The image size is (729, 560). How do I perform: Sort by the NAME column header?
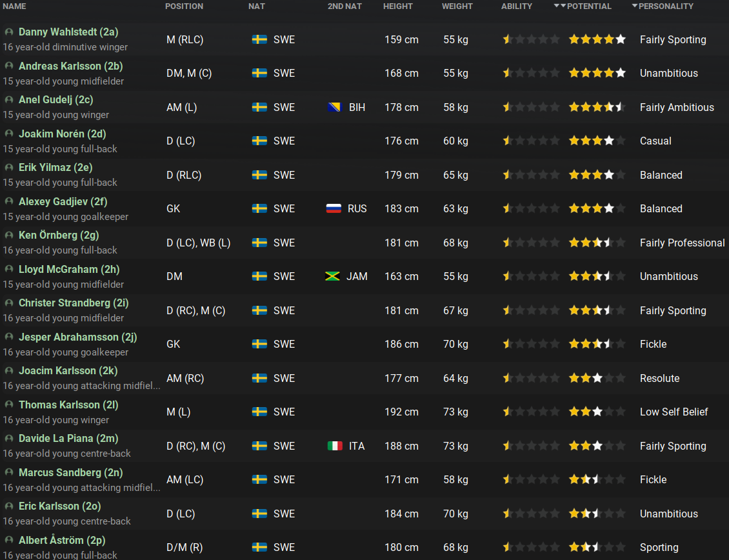(14, 6)
